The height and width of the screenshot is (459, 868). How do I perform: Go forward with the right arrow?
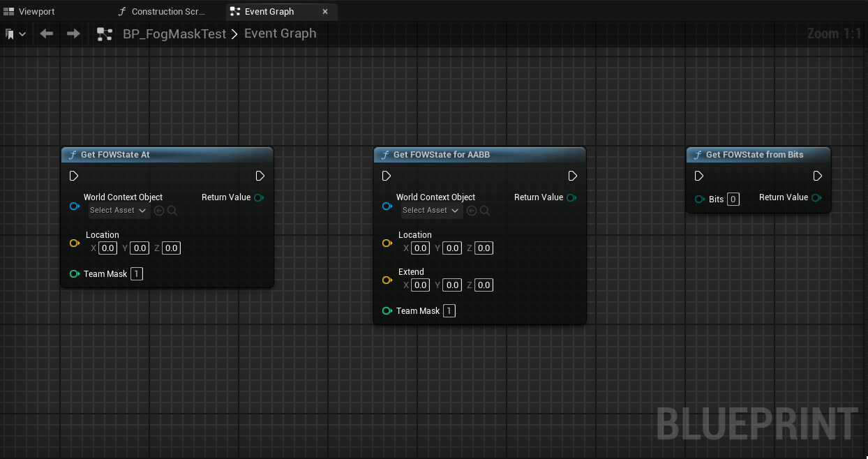73,33
